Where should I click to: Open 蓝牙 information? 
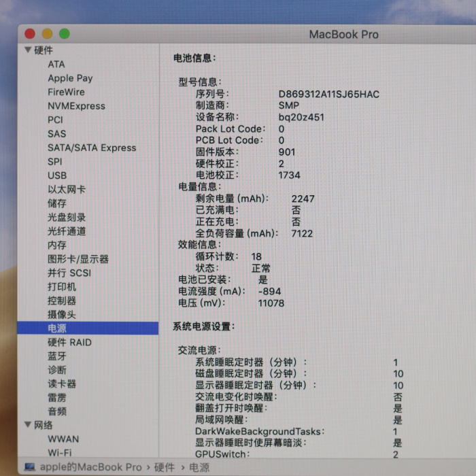(57, 356)
